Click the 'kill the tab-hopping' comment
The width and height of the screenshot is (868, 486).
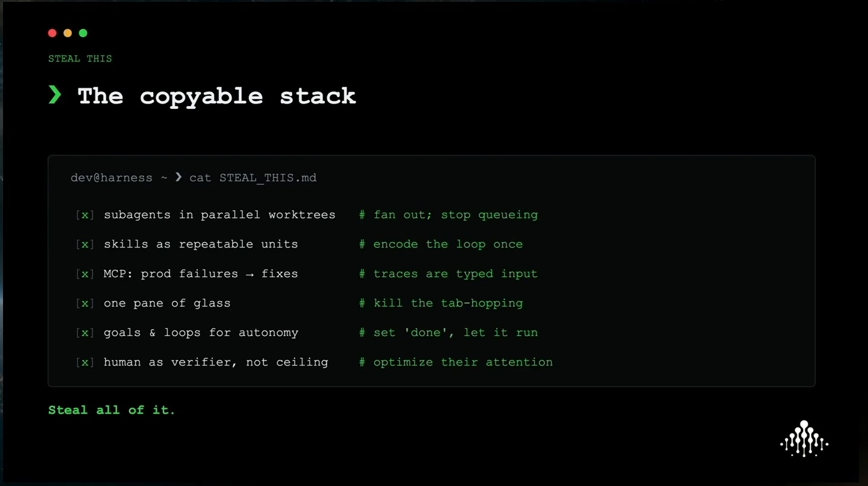tap(448, 303)
